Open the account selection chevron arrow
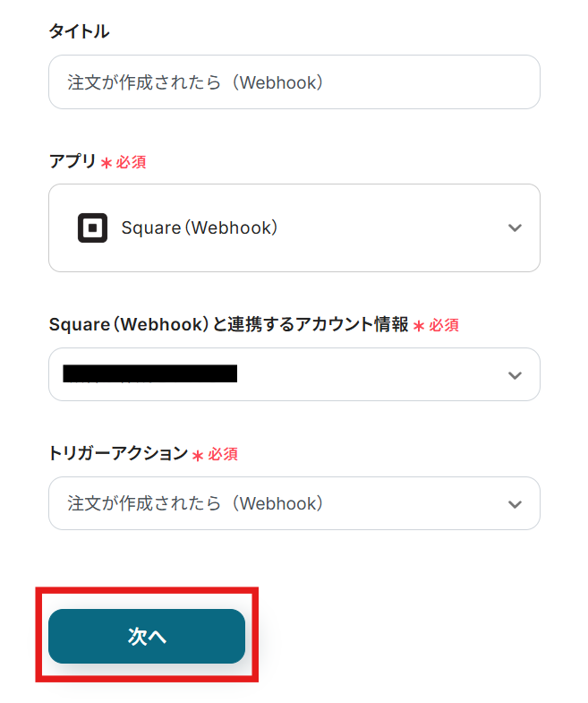The height and width of the screenshot is (703, 588). pyautogui.click(x=515, y=375)
